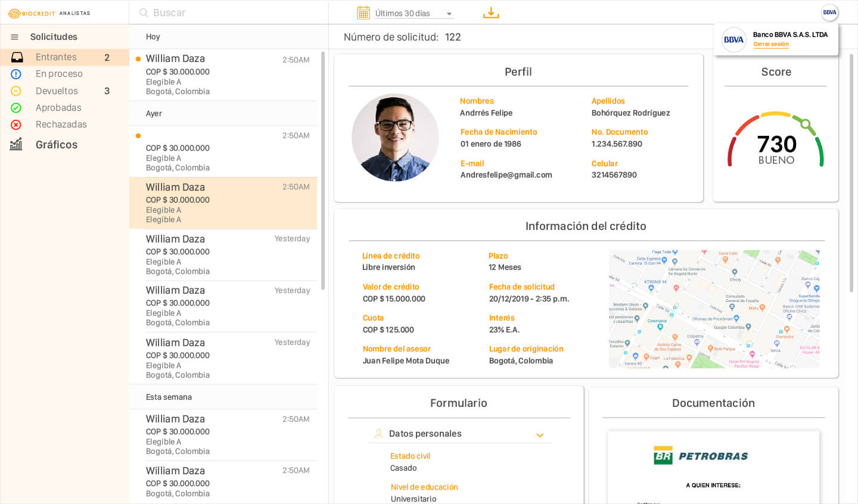Click the red Rechazadas cross icon
The width and height of the screenshot is (858, 504).
click(x=16, y=125)
